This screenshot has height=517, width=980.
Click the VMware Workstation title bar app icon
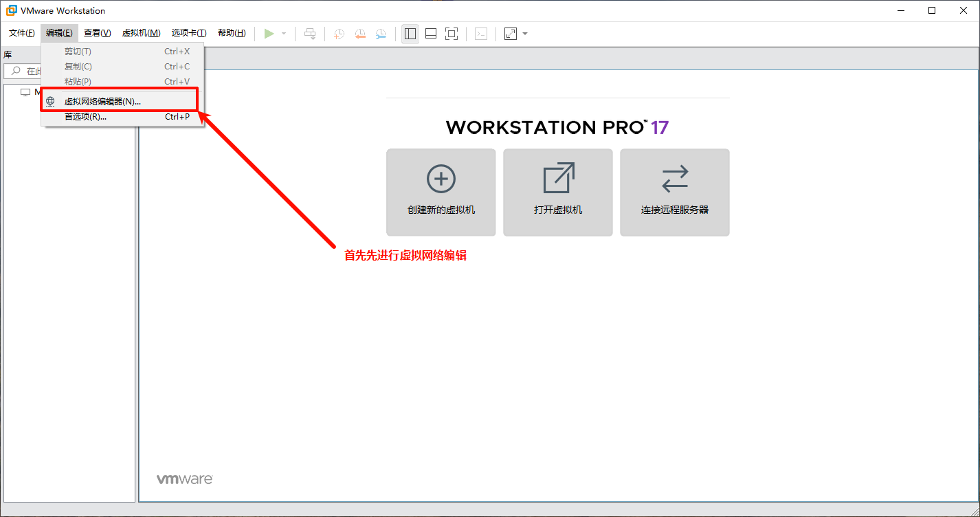click(x=12, y=10)
